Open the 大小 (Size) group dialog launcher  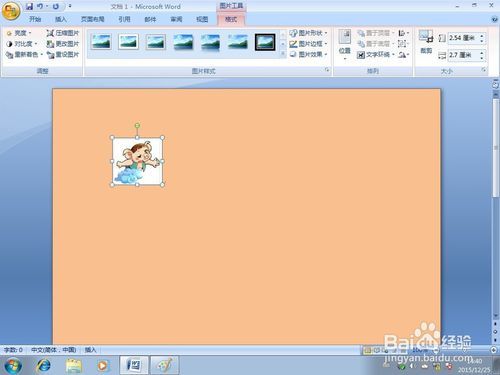pos(483,70)
